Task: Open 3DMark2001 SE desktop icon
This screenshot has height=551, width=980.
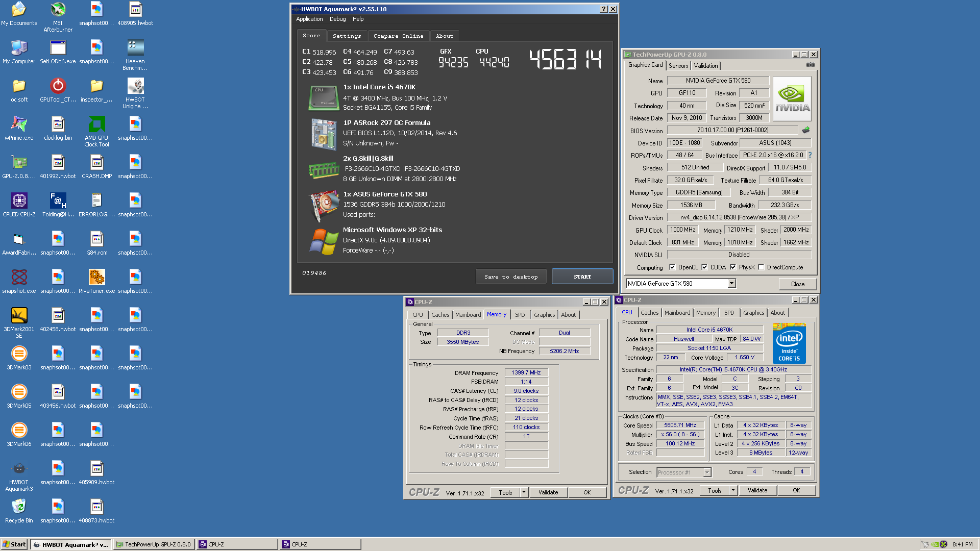Action: coord(19,323)
